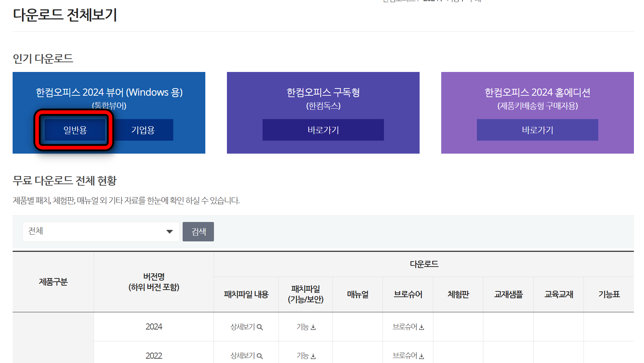Click the 교육교재 column header
Image resolution: width=644 pixels, height=363 pixels.
click(x=559, y=294)
